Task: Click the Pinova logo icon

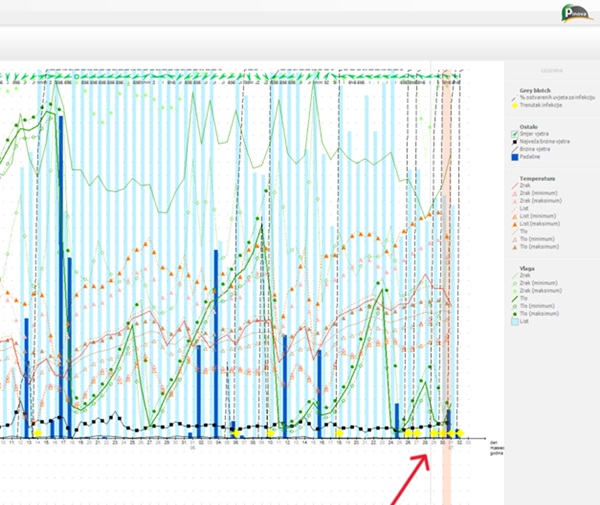Action: coord(577,13)
